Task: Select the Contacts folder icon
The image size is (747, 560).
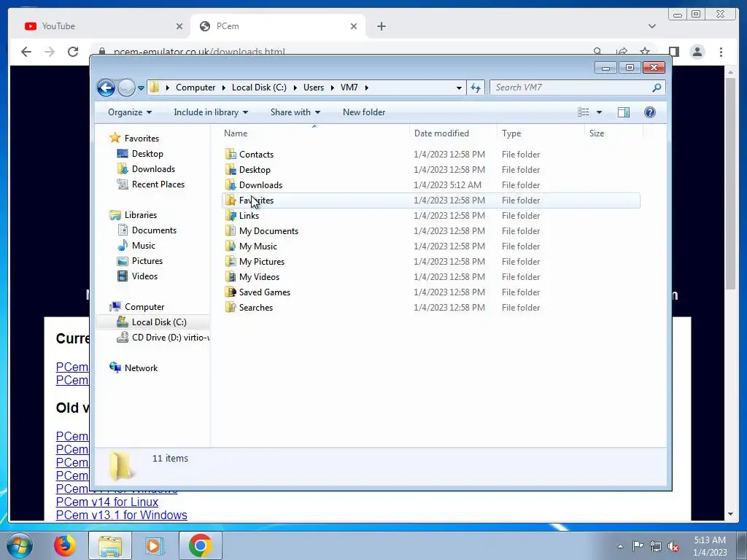Action: [x=231, y=154]
